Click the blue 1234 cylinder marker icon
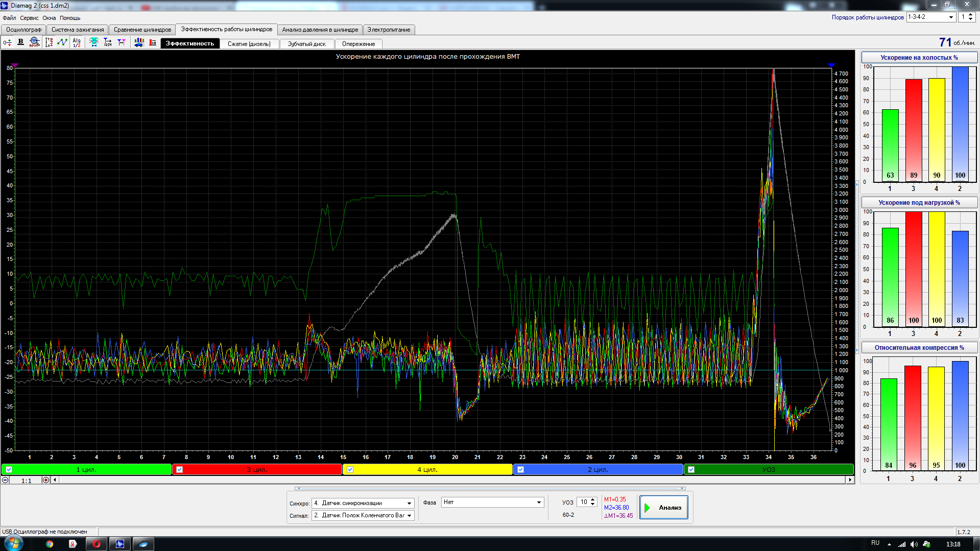The height and width of the screenshot is (551, 980). click(x=108, y=42)
